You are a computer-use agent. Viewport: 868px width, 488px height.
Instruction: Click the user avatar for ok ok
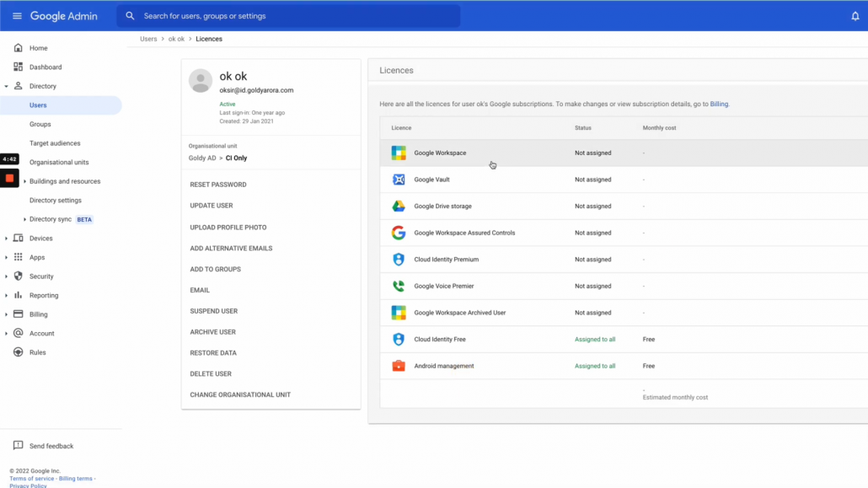pyautogui.click(x=201, y=81)
